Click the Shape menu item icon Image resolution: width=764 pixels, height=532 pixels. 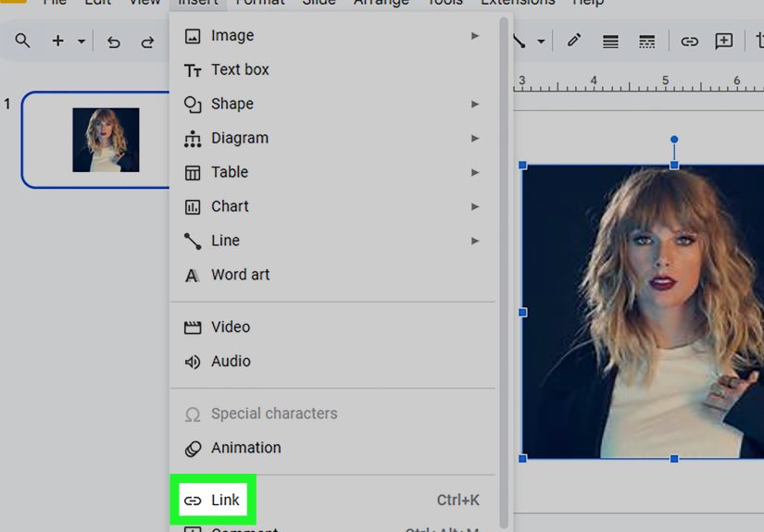pyautogui.click(x=193, y=105)
